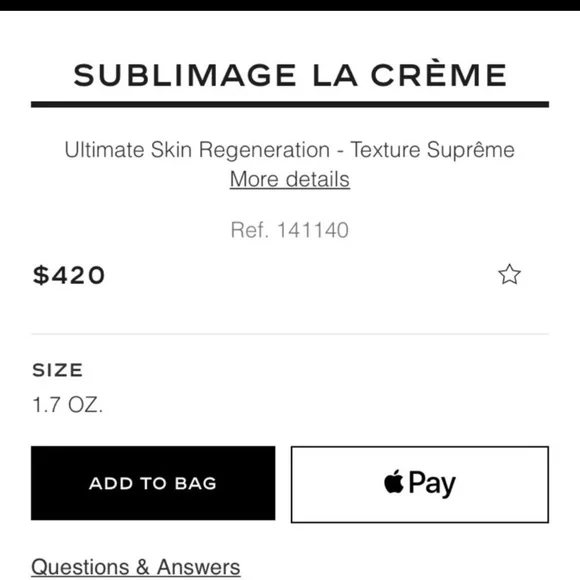Click the thin divider above SIZE section
580x580 pixels.
click(x=290, y=334)
